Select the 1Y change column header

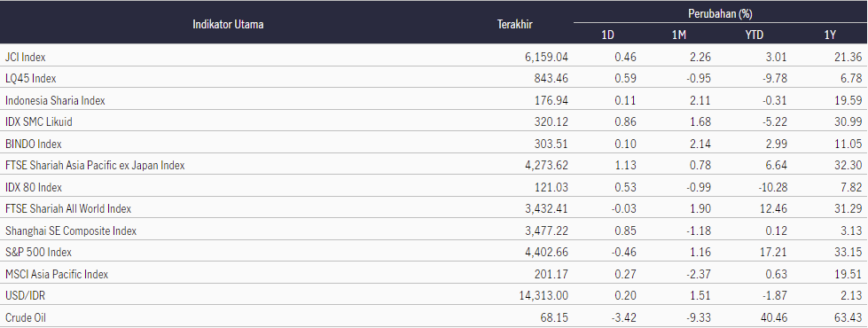click(x=829, y=35)
